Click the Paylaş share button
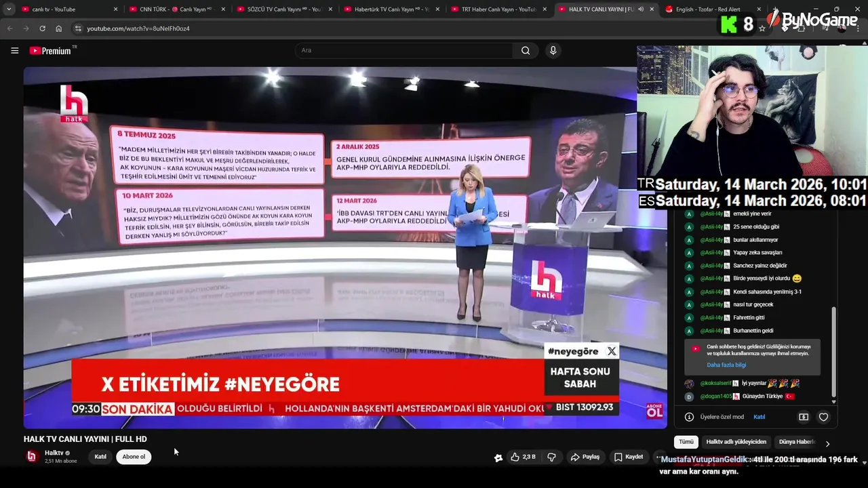The image size is (868, 488). tap(585, 457)
